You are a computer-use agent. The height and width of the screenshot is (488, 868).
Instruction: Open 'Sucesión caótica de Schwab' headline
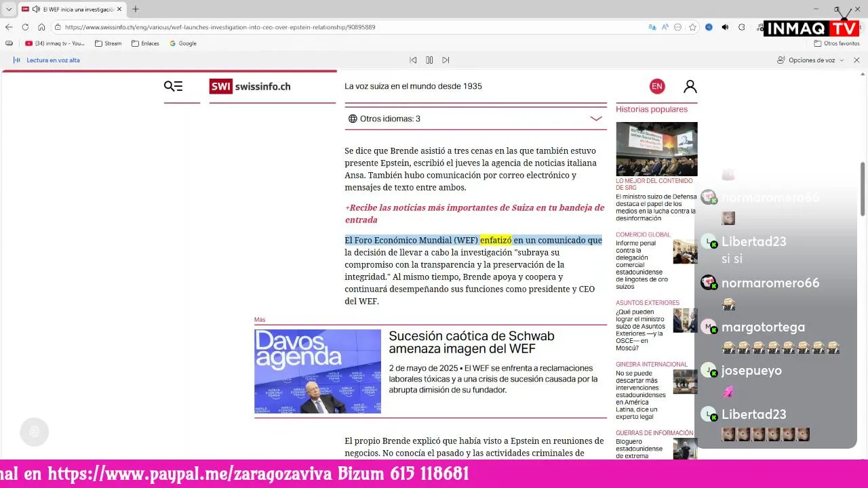pyautogui.click(x=471, y=342)
